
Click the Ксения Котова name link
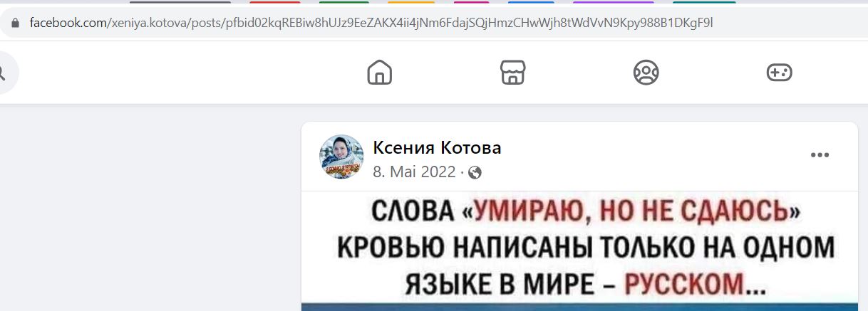click(437, 147)
